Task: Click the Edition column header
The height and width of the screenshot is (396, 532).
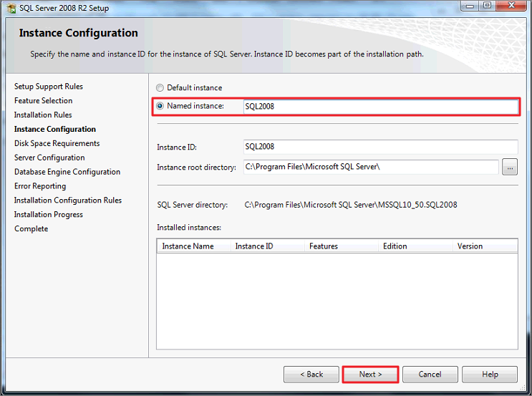Action: point(415,246)
